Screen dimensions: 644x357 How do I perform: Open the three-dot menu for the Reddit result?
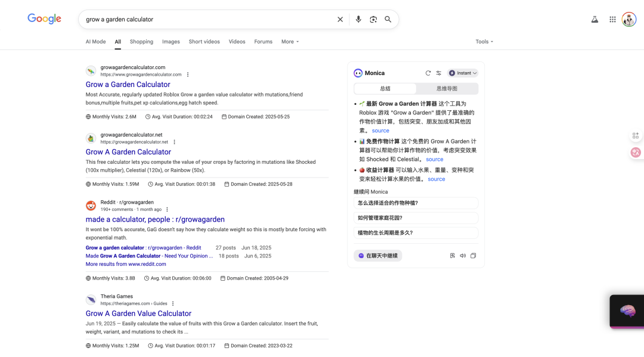167,209
